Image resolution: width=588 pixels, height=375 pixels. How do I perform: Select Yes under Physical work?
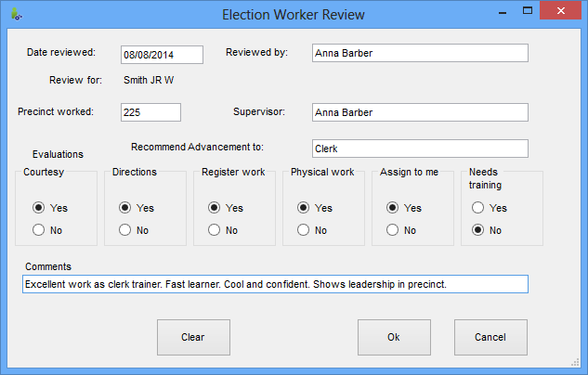point(303,208)
